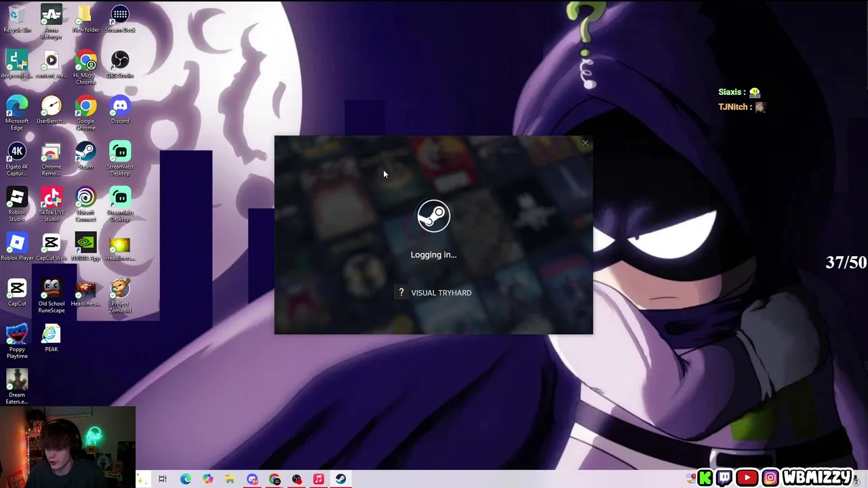Click the question mark avatar in Steam window
This screenshot has height=488, width=868.
coord(401,293)
